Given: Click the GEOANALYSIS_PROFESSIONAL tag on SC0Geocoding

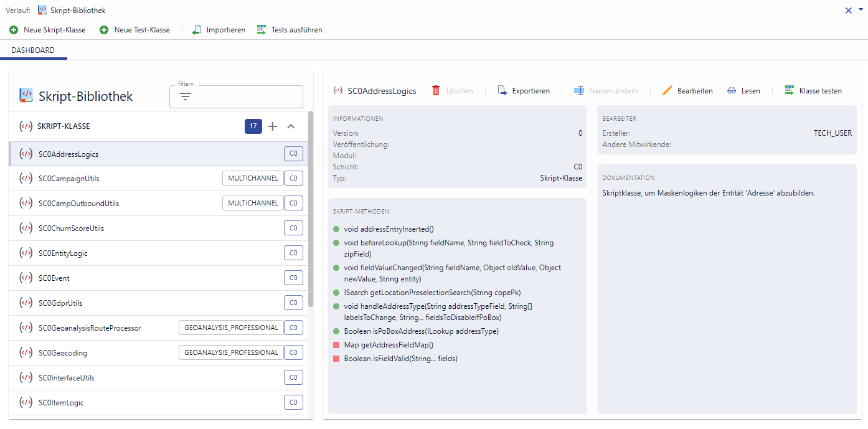Looking at the screenshot, I should pyautogui.click(x=231, y=353).
